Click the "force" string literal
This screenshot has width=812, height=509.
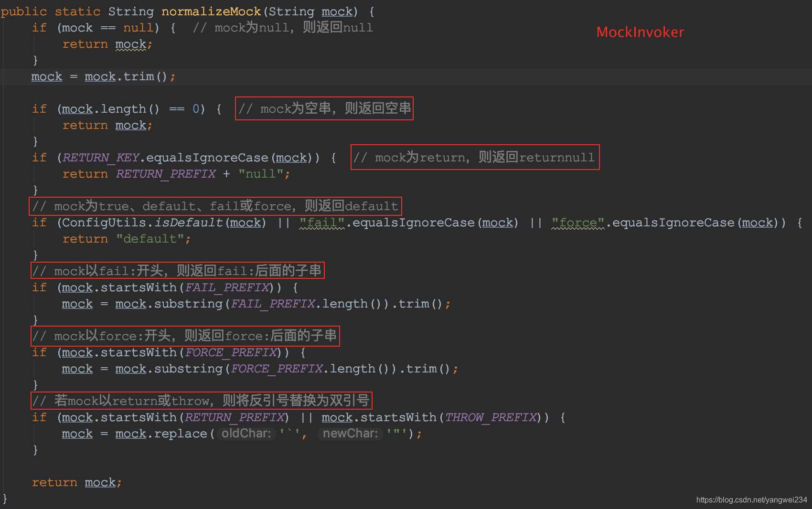click(578, 223)
